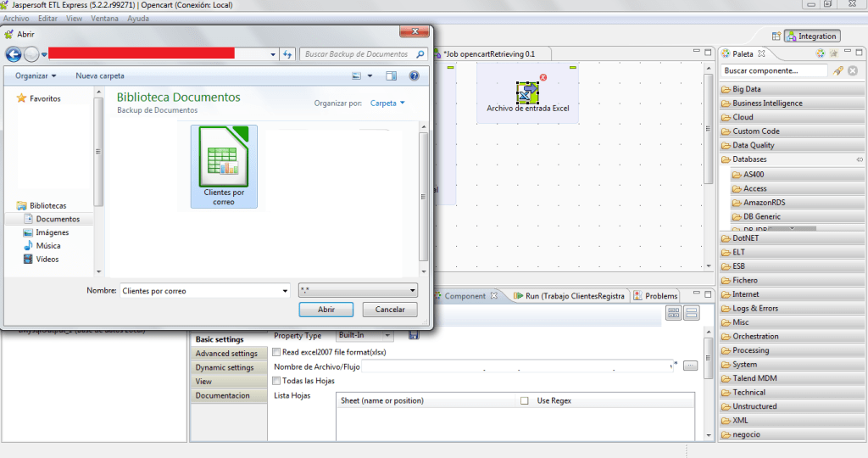
Task: Click the save icon beside Property Type
Action: click(x=414, y=336)
